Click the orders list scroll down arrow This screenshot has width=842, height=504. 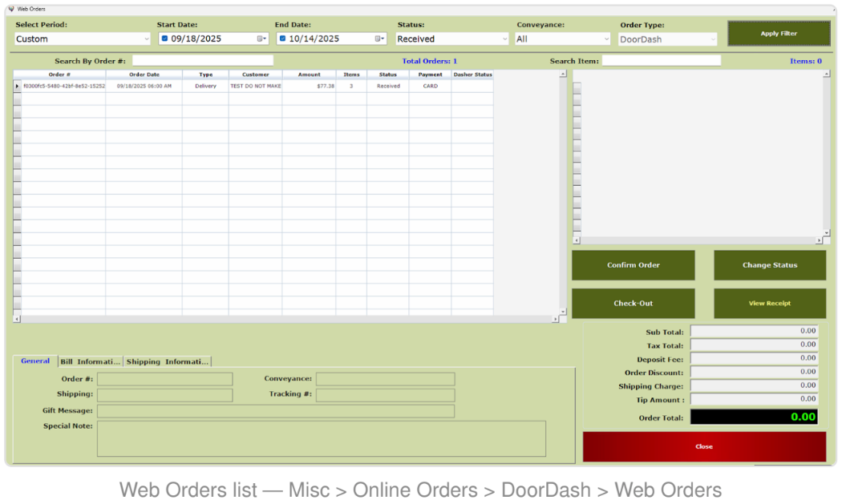coord(563,312)
